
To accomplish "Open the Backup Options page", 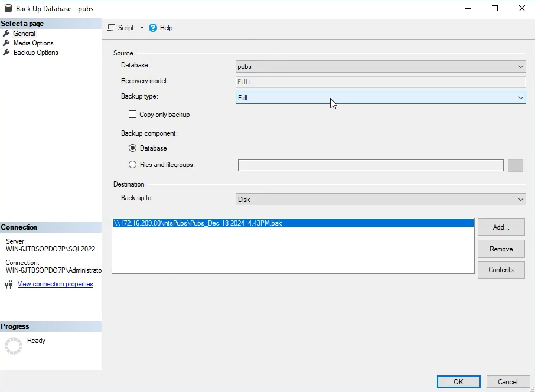I will click(36, 53).
